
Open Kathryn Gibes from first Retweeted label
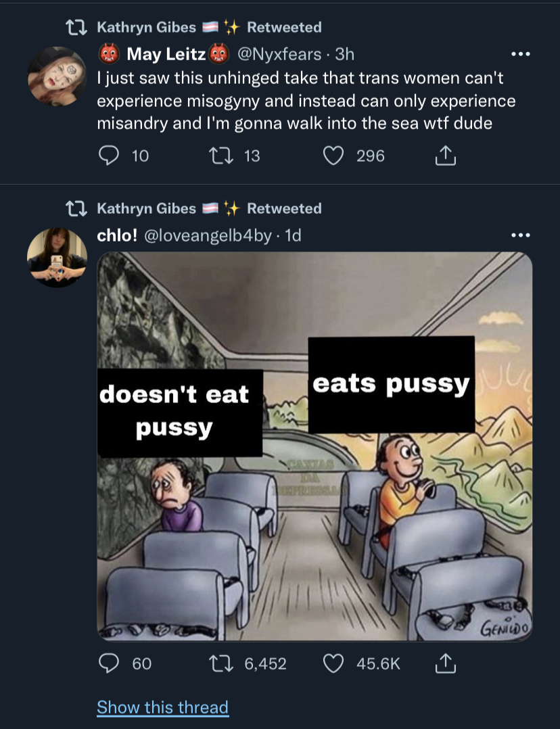click(146, 28)
